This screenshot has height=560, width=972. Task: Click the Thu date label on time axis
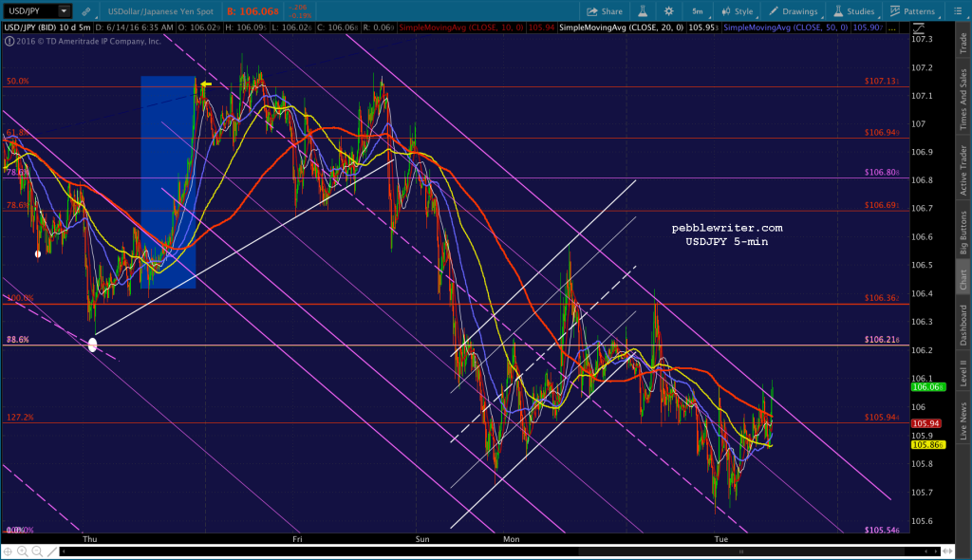(90, 539)
